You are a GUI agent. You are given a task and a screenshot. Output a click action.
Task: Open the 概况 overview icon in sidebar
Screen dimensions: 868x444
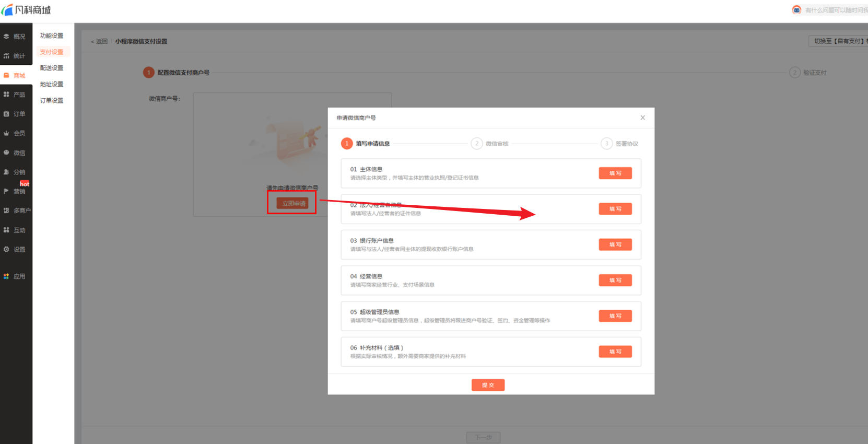coord(6,37)
